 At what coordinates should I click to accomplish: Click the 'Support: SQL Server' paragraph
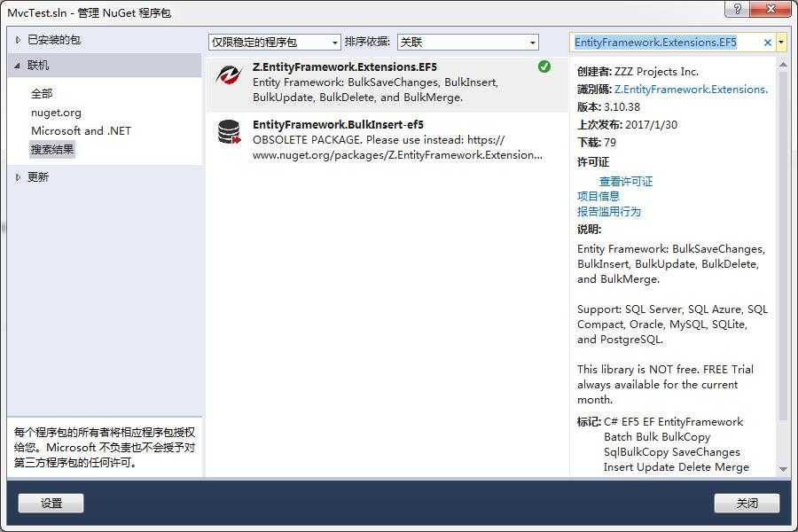672,325
